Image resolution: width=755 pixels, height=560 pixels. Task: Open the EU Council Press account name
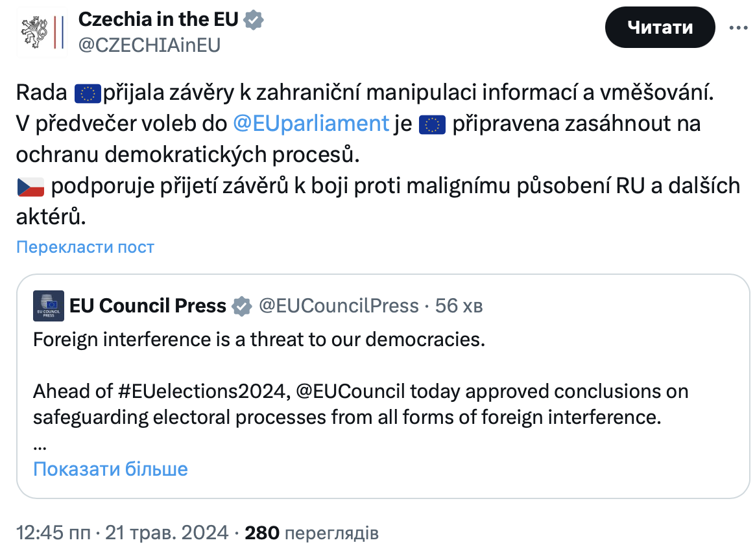(148, 306)
